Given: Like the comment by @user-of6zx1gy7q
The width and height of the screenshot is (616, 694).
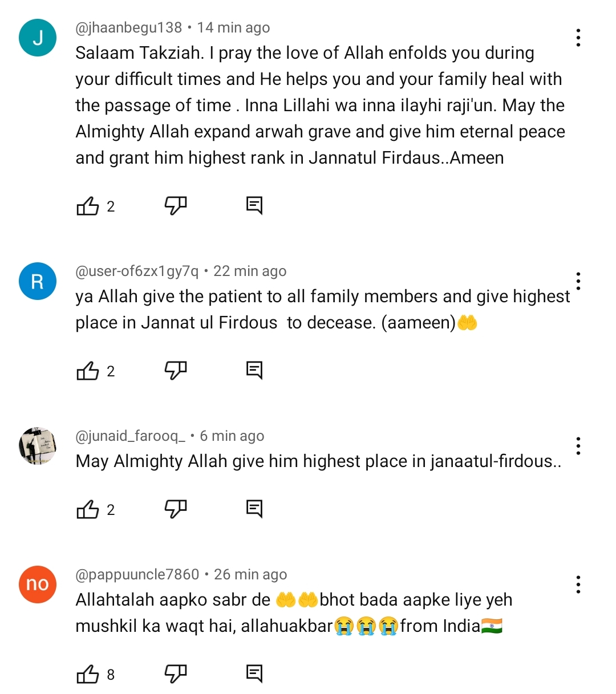Looking at the screenshot, I should pyautogui.click(x=88, y=371).
